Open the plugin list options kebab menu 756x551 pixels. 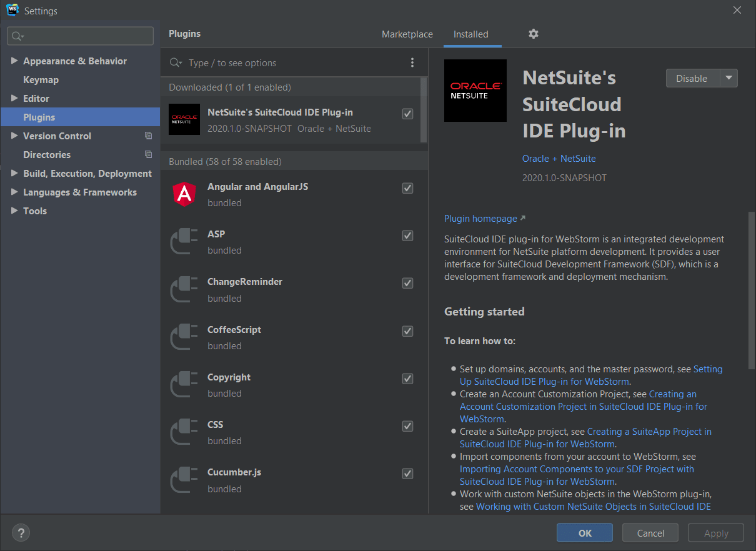412,62
